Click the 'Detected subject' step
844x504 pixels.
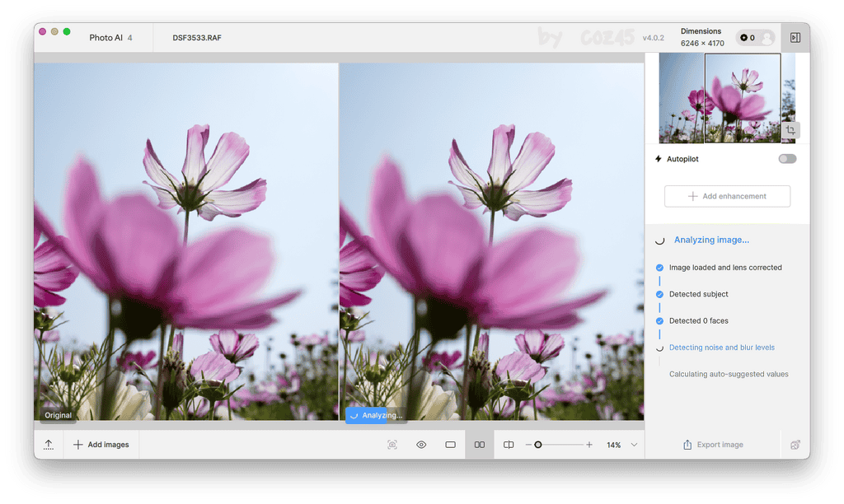click(x=699, y=294)
